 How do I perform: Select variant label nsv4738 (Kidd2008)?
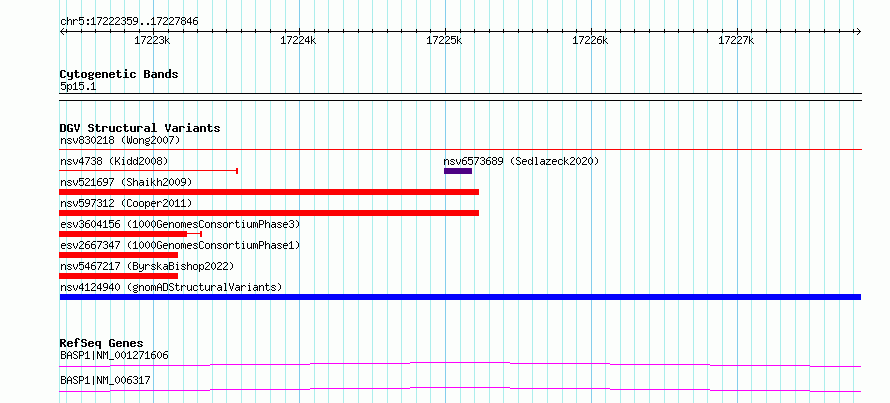114,161
